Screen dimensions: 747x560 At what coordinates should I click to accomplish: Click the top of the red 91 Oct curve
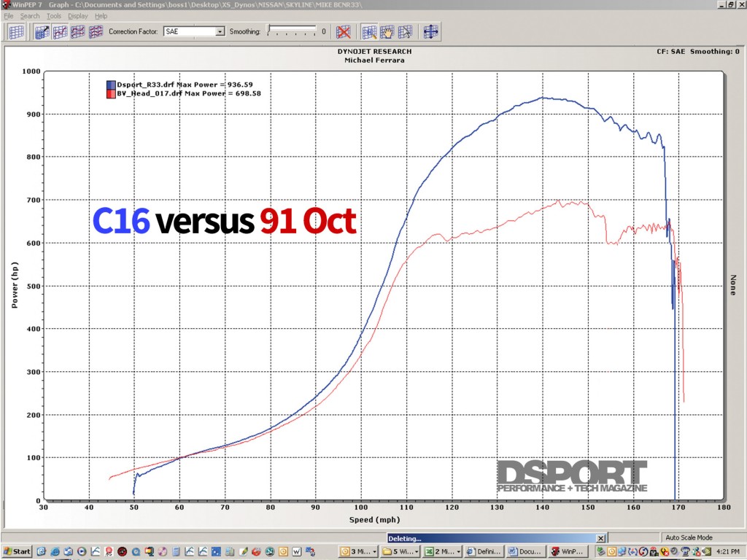(x=558, y=201)
